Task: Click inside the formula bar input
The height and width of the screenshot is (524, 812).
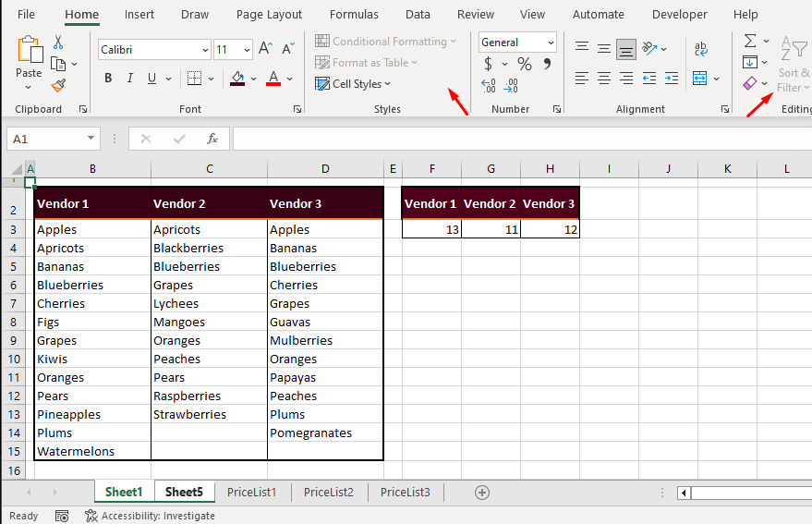Action: (x=522, y=139)
